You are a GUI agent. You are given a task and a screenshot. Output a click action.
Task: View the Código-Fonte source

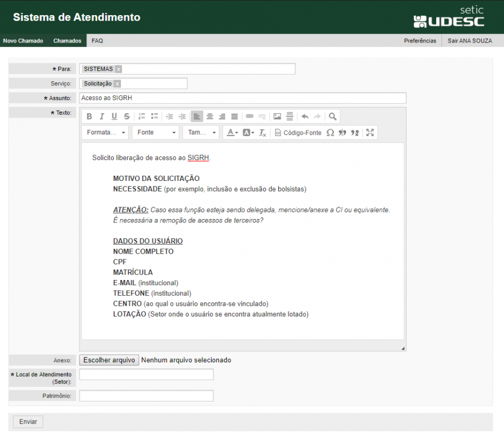298,133
